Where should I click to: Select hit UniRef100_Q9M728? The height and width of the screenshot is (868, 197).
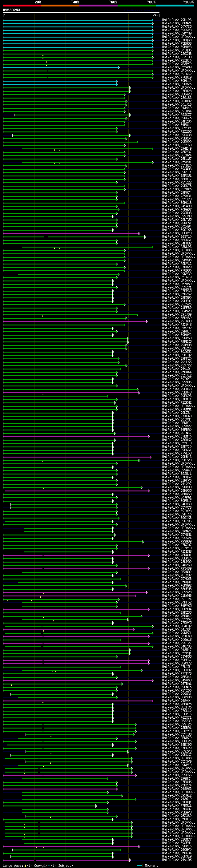pos(177,460)
